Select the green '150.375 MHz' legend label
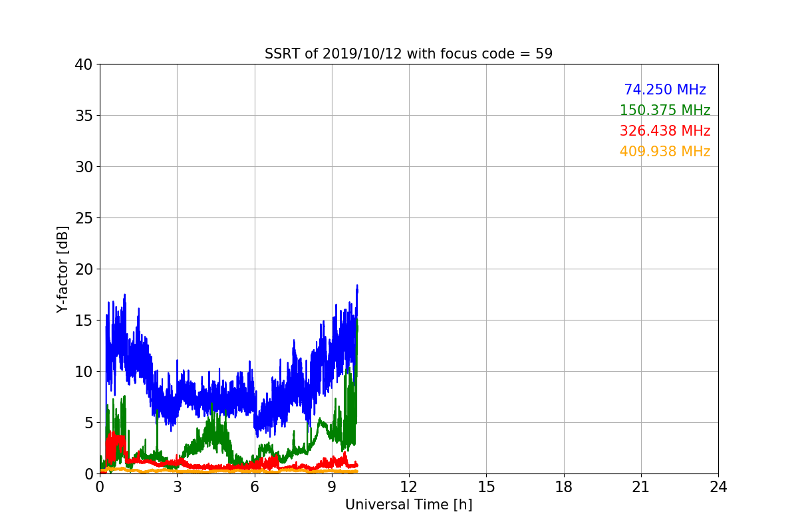 pos(665,110)
